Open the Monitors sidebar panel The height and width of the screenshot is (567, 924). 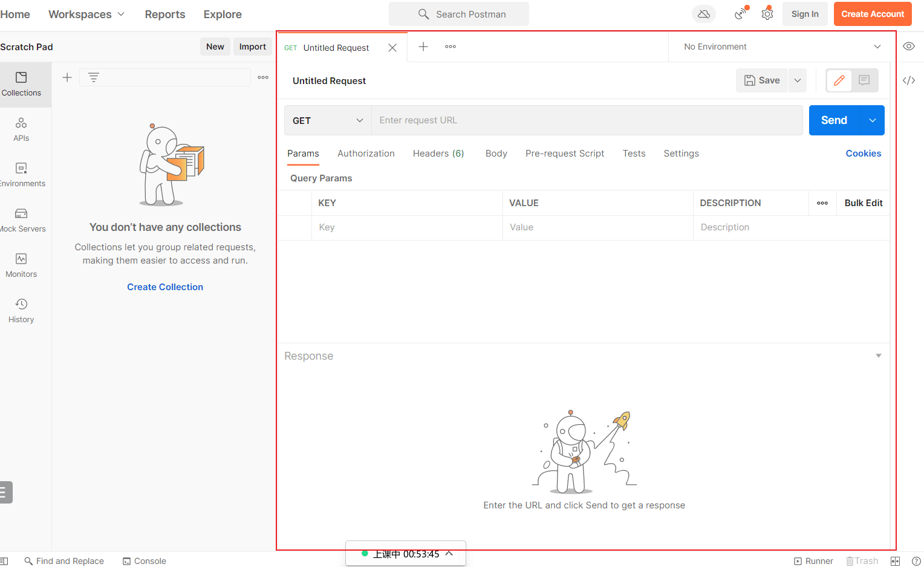coord(21,266)
